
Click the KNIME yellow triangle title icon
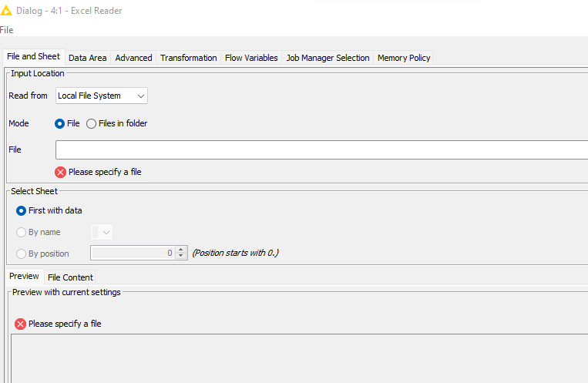point(5,10)
